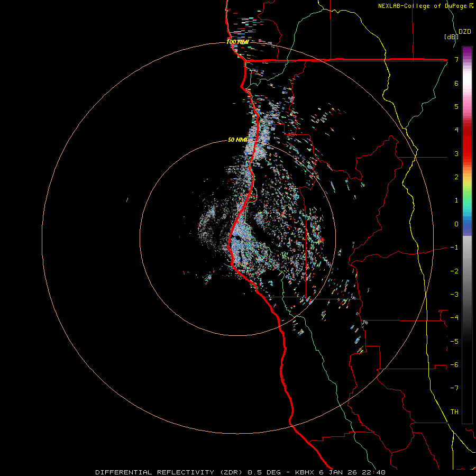476x476 pixels.
Task: Click the 100 NMI range ring label
Action: coord(237,42)
